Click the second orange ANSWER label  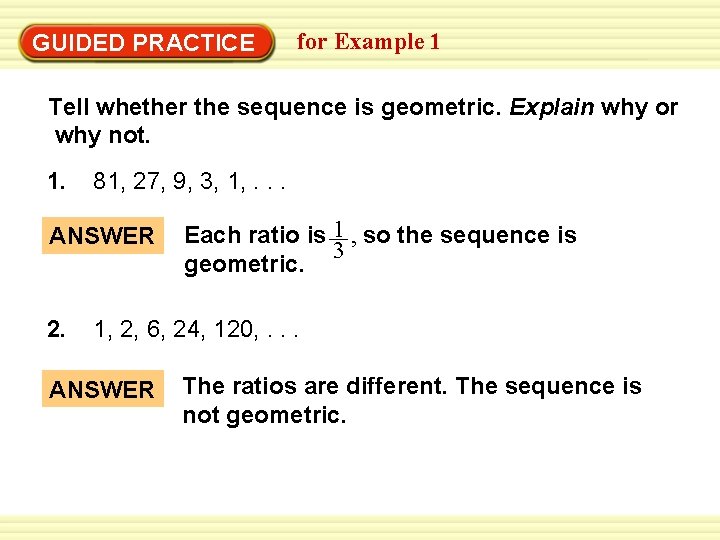click(x=103, y=388)
